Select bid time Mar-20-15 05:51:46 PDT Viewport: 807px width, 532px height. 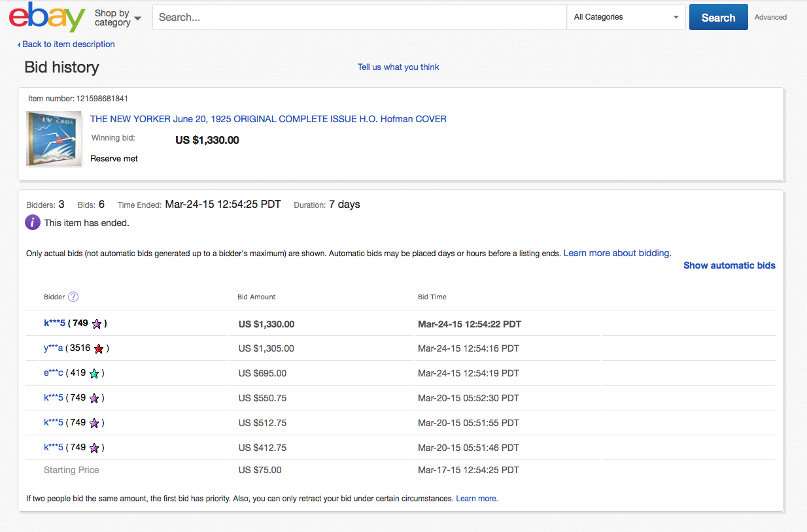click(468, 448)
